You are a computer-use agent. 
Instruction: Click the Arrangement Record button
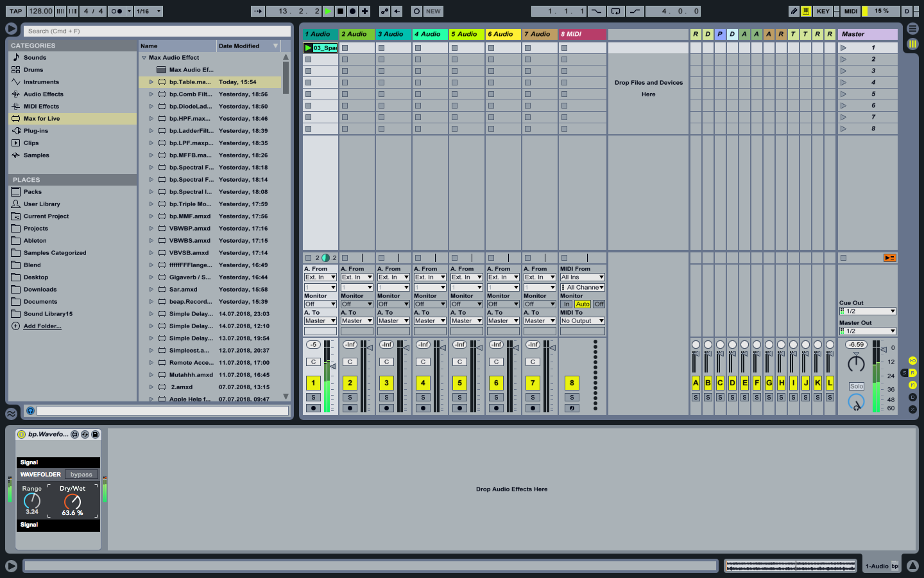point(352,11)
